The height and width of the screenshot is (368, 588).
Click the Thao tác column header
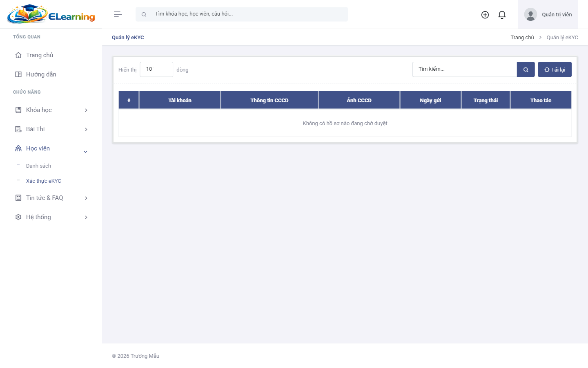(x=541, y=100)
